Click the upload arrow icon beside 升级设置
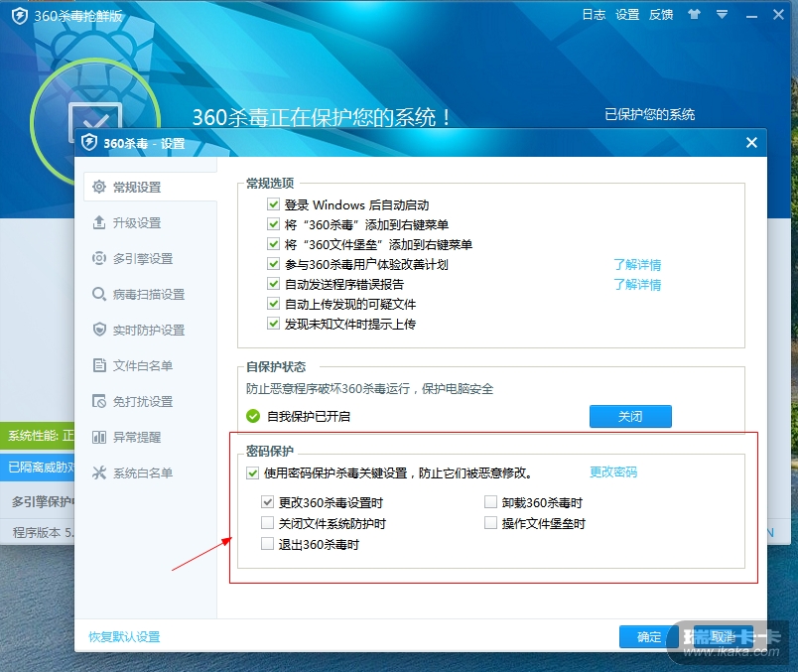 coord(98,222)
